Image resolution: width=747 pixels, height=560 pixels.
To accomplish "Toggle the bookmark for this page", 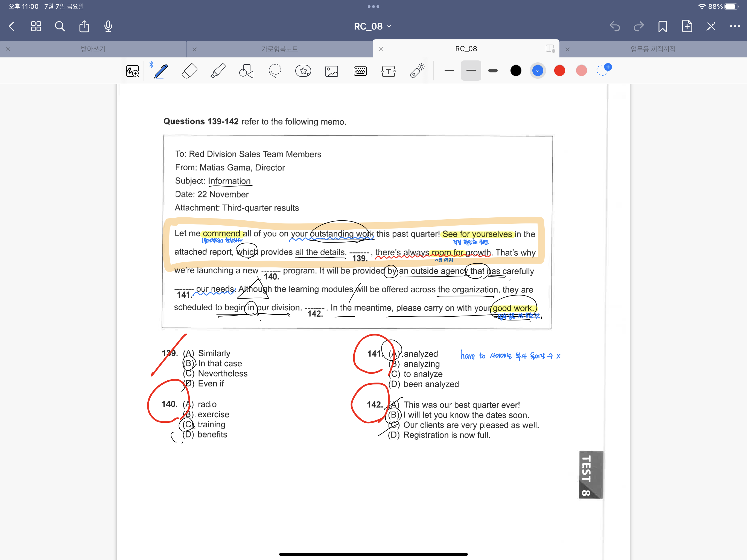I will point(662,26).
